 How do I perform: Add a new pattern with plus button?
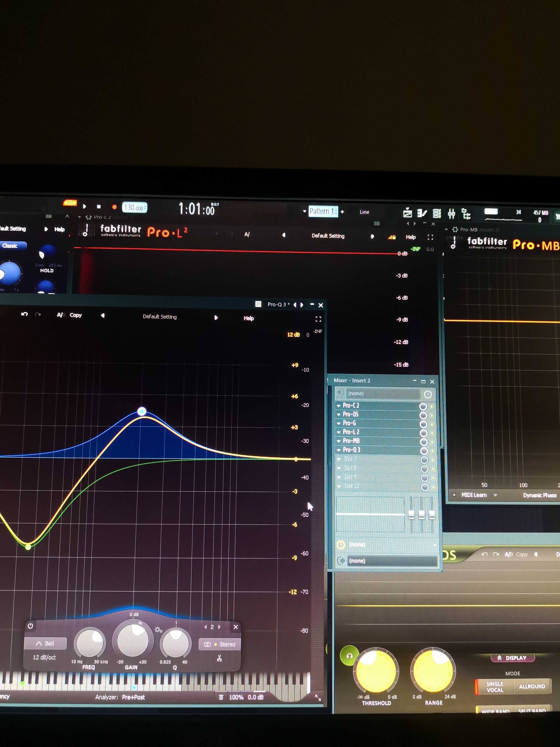tap(342, 212)
